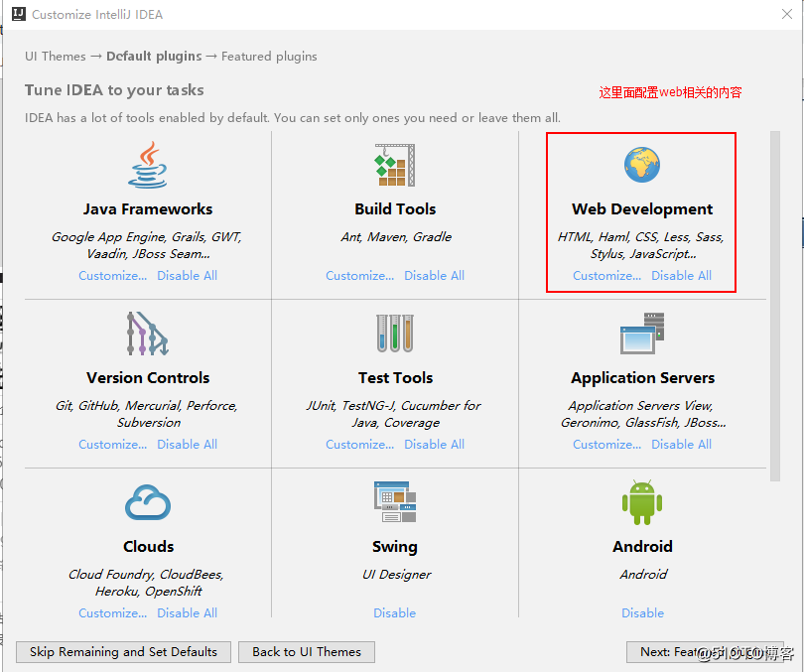The width and height of the screenshot is (804, 672).
Task: Click the Test Tools test tubes icon
Action: tap(395, 334)
